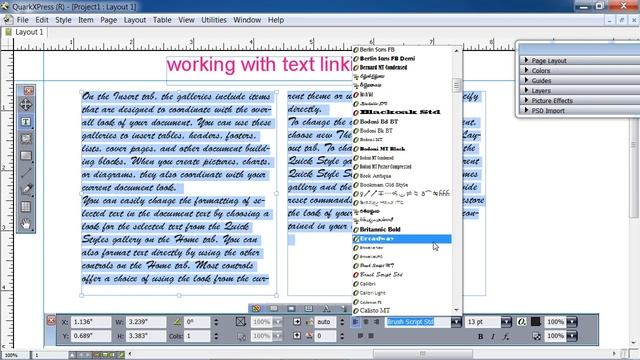Open the Layout menu
Image resolution: width=640 pixels, height=360 pixels.
(135, 20)
